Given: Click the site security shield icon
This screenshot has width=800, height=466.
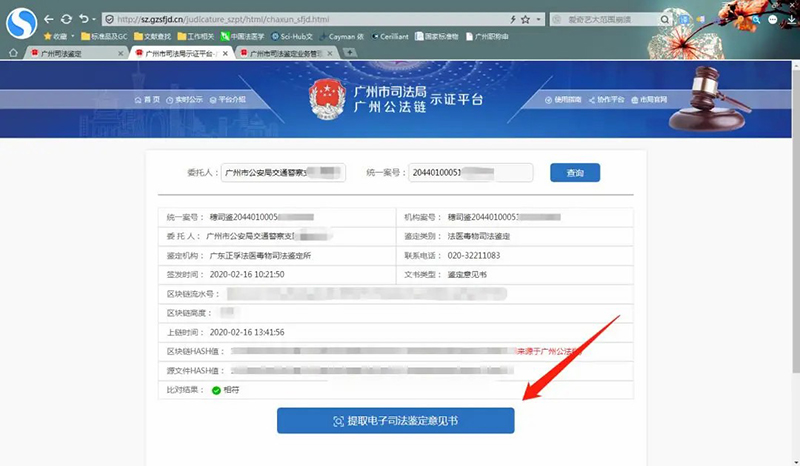Looking at the screenshot, I should 109,19.
